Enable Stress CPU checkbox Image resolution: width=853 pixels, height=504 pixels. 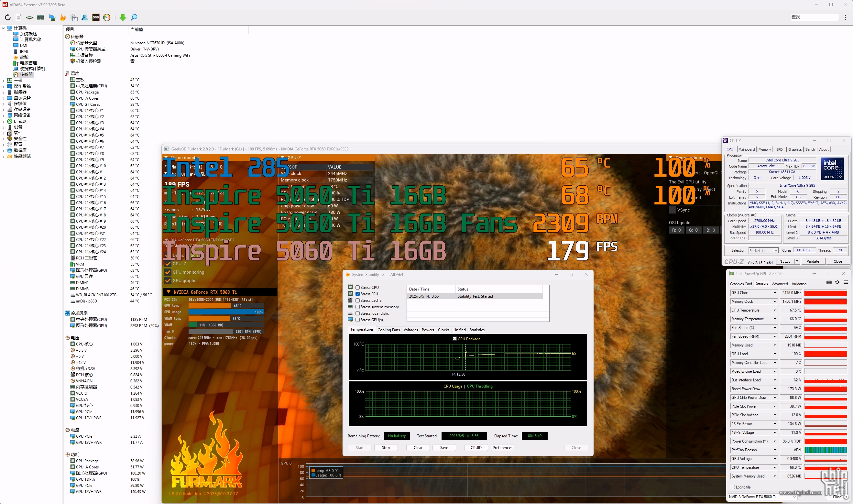click(x=357, y=287)
